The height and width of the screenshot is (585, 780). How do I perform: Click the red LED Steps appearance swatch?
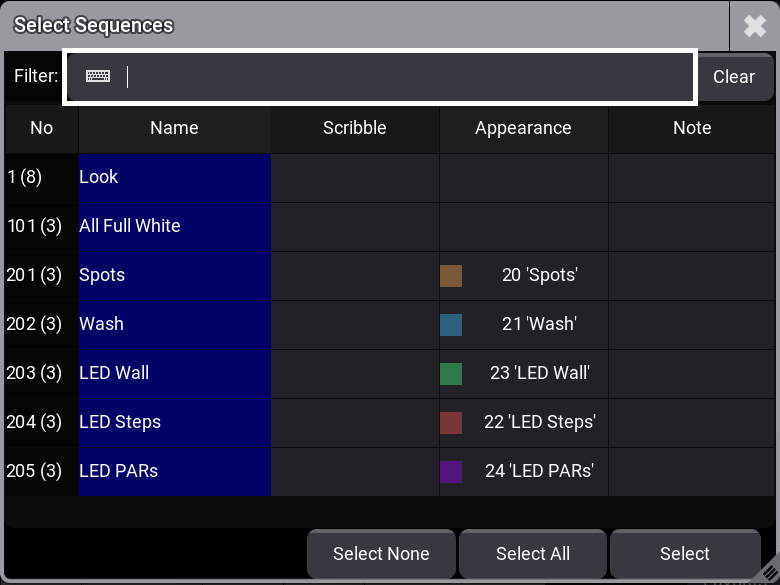coord(451,423)
